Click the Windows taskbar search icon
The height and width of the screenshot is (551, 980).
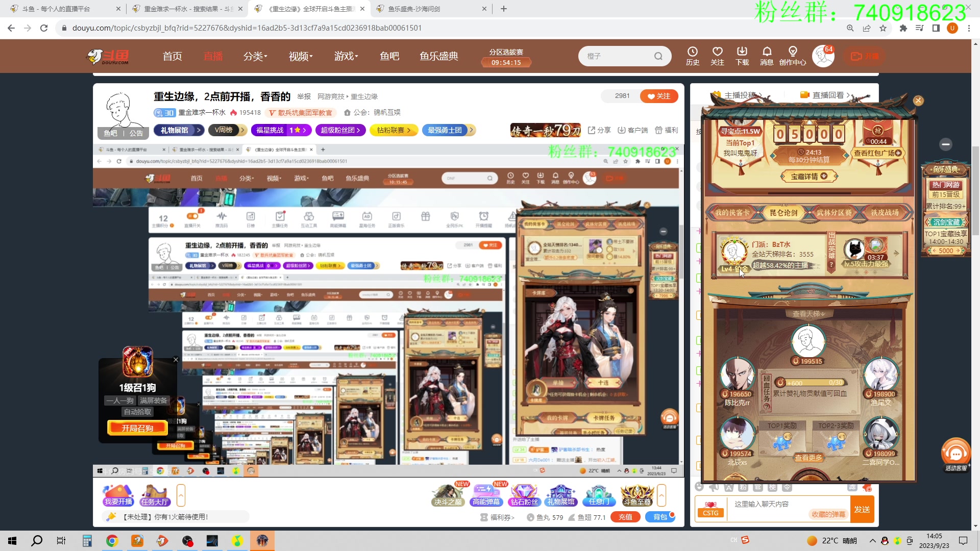pyautogui.click(x=37, y=541)
